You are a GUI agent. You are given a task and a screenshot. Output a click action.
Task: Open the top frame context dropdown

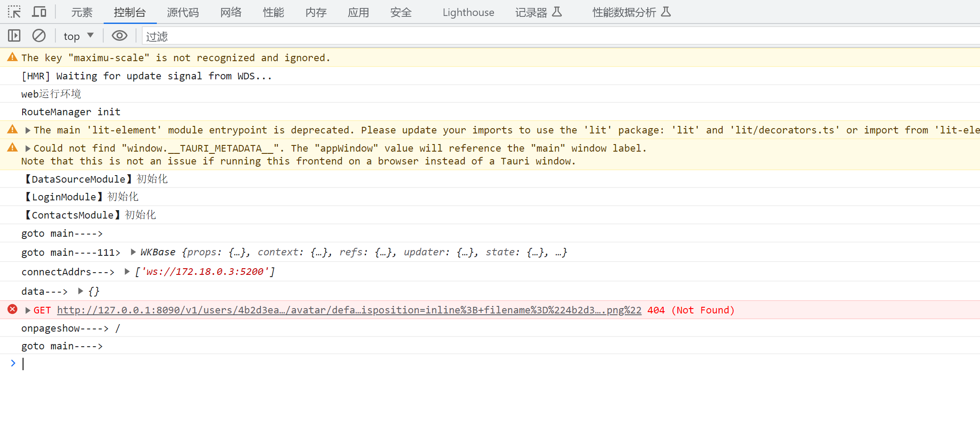click(x=78, y=35)
